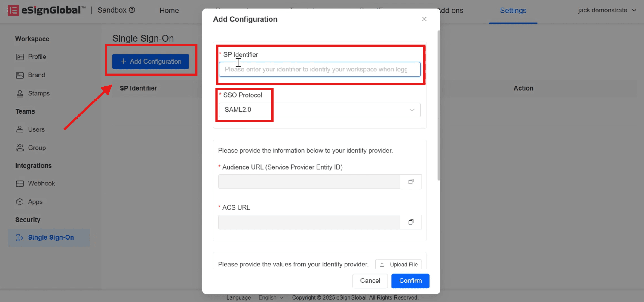Open the English language selector
Screen dimensions: 644x302
click(x=271, y=297)
